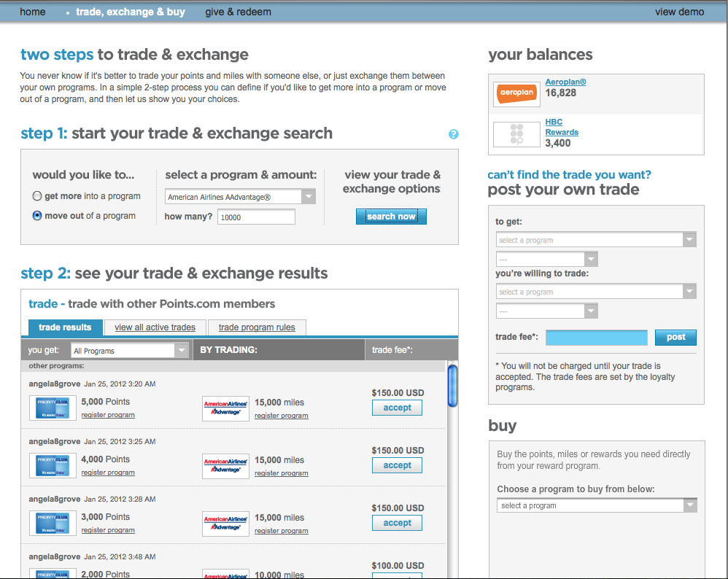Click American Airlines logo in first trade row
Viewport: 728px width, 579px height.
(225, 408)
